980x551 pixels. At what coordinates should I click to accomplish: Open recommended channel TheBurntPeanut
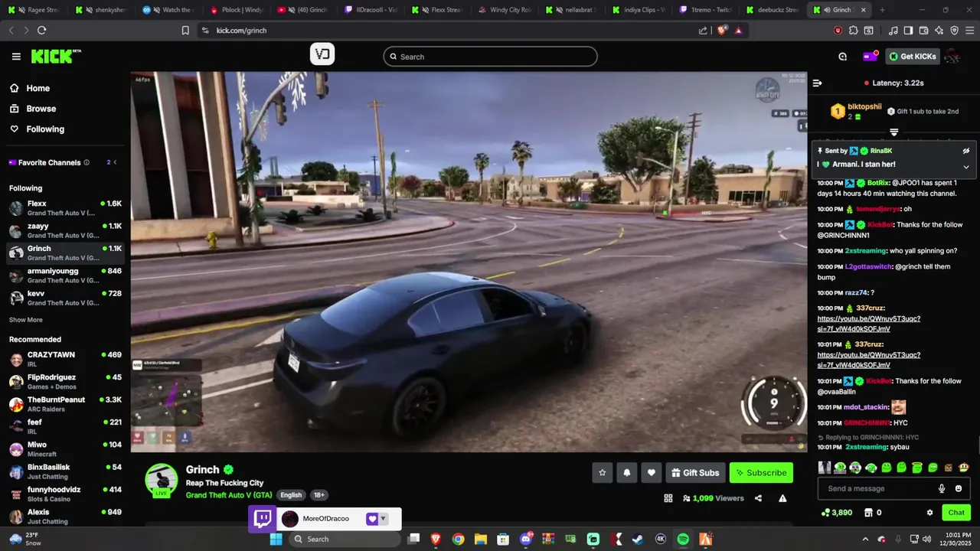click(65, 404)
